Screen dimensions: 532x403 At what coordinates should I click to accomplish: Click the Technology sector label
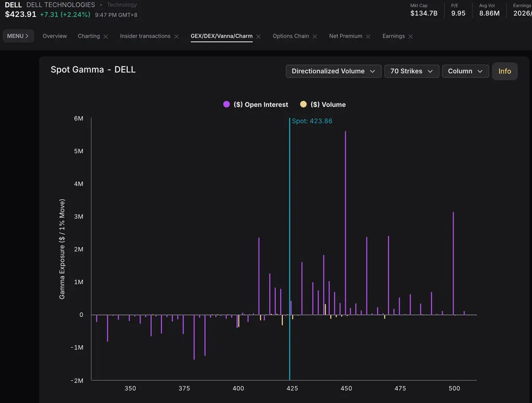(122, 5)
